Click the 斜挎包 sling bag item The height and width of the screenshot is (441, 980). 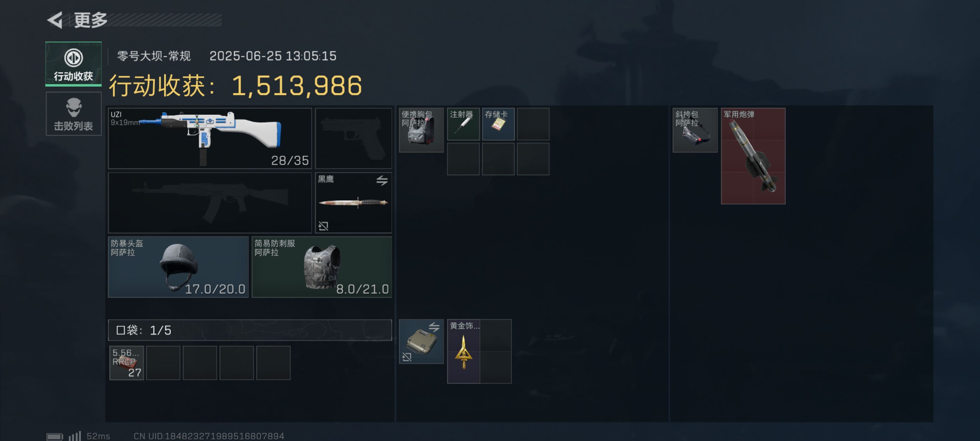[695, 130]
